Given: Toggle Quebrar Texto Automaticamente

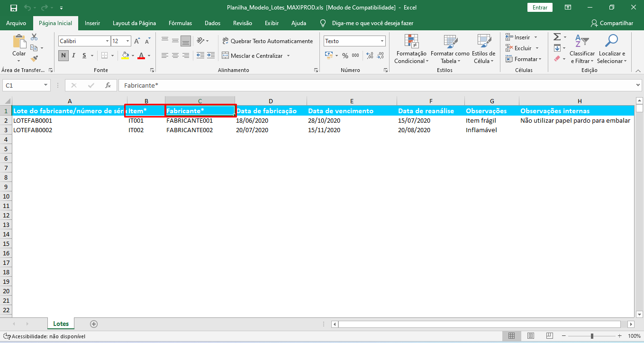Looking at the screenshot, I should point(268,41).
